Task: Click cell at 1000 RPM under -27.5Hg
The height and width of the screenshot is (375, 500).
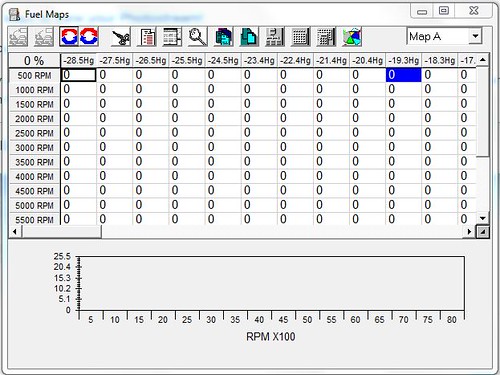Action: coord(115,89)
